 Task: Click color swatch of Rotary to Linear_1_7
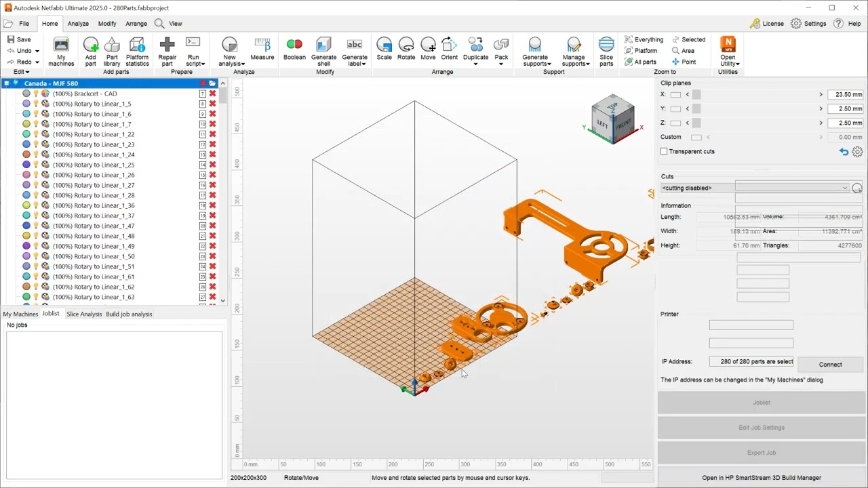pyautogui.click(x=26, y=124)
